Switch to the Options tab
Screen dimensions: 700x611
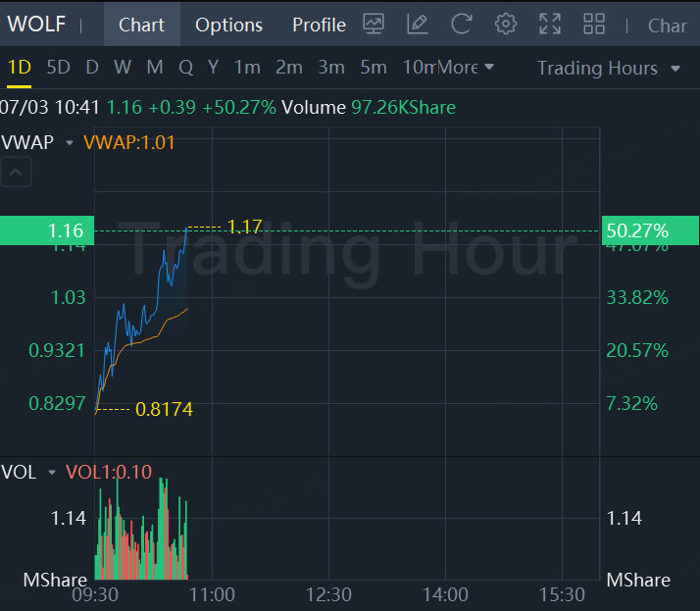pyautogui.click(x=228, y=25)
